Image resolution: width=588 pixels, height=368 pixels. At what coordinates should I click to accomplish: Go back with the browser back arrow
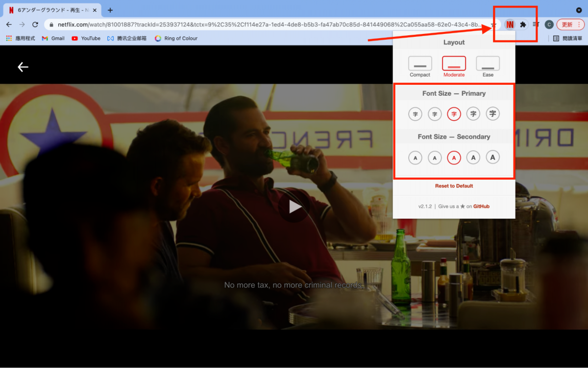9,25
